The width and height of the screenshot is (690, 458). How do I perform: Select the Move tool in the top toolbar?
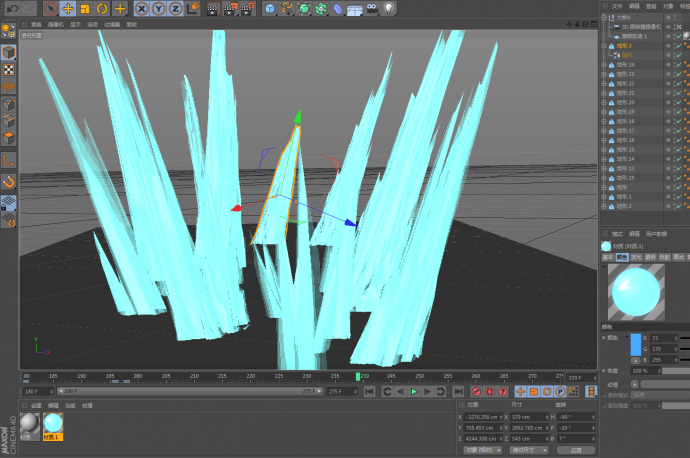pyautogui.click(x=68, y=8)
